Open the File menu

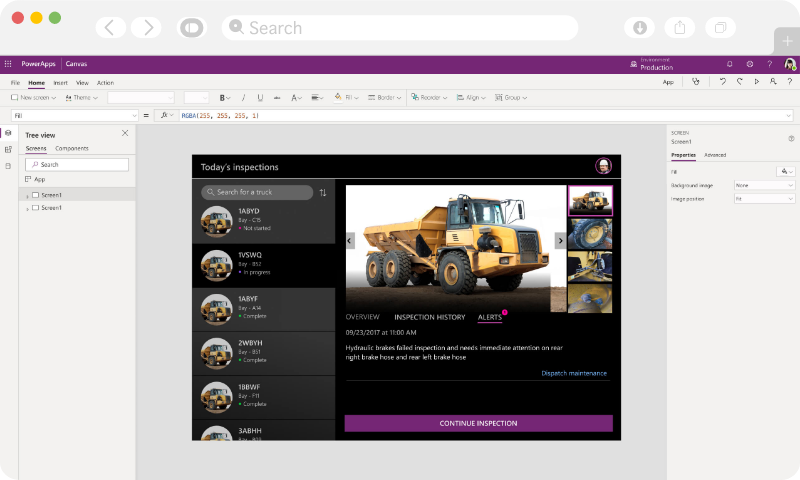[15, 83]
